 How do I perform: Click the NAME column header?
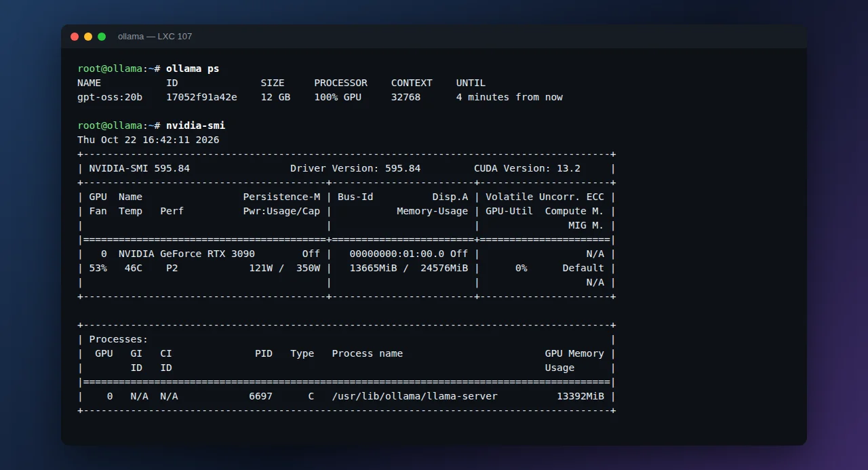click(x=90, y=83)
